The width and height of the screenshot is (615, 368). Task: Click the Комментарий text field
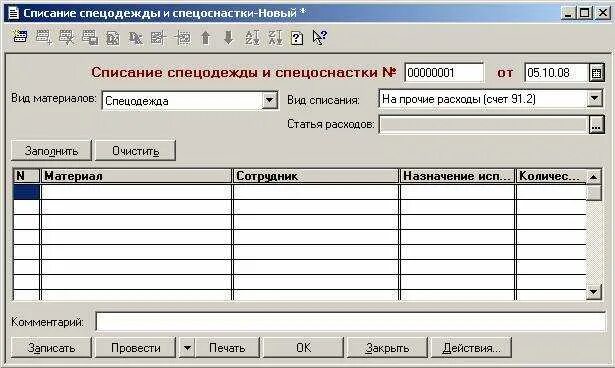click(350, 322)
